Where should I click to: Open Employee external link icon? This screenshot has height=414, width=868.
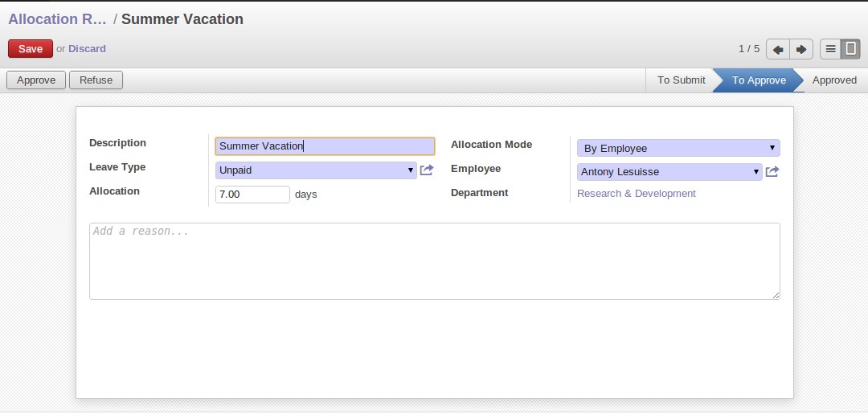(772, 171)
